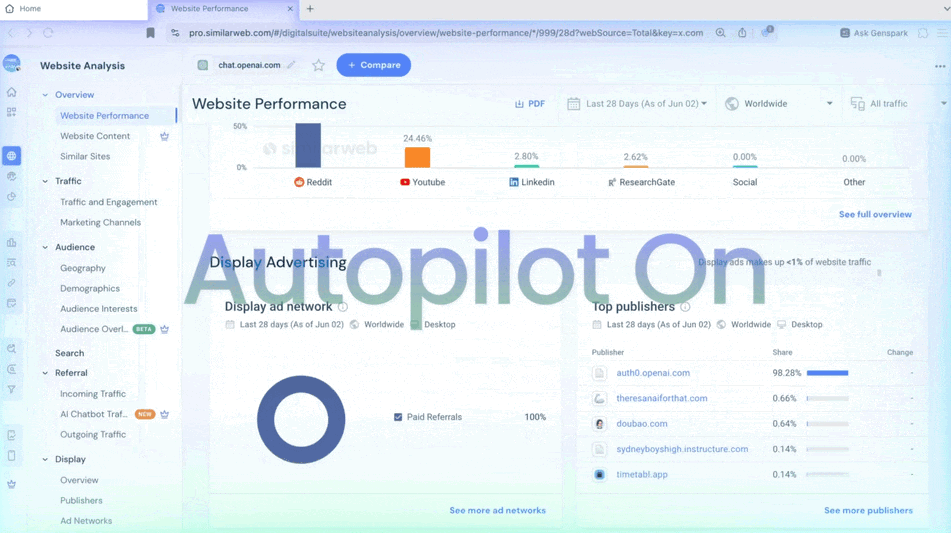Click See full overview link

click(x=875, y=215)
